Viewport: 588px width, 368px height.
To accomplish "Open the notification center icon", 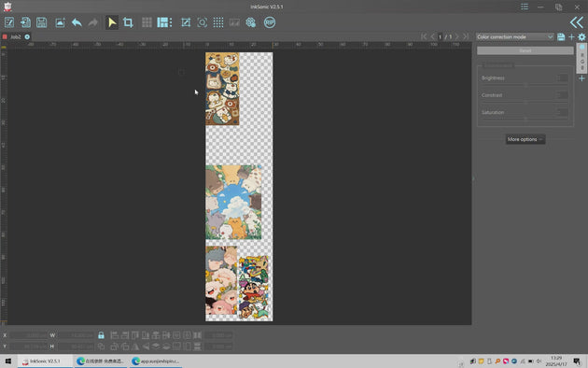I will point(577,361).
